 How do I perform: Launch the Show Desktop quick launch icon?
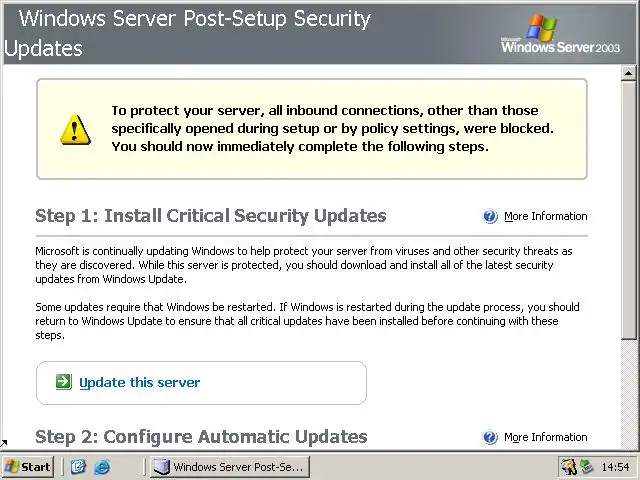point(79,466)
